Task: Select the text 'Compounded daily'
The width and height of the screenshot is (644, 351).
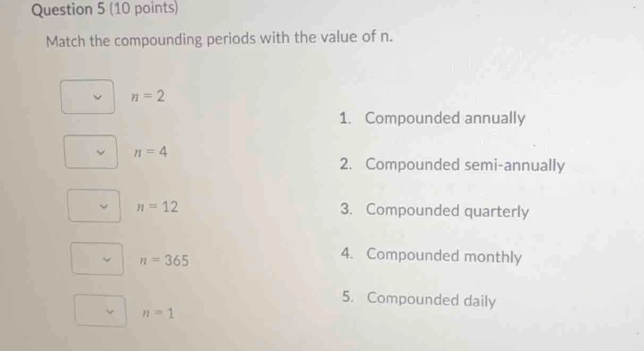Action: [x=431, y=299]
